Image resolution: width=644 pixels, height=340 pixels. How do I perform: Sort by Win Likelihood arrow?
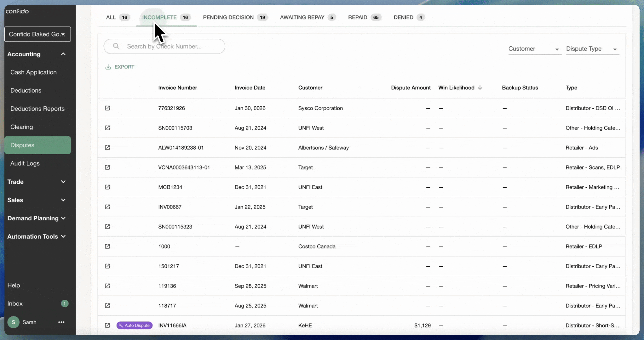click(480, 88)
